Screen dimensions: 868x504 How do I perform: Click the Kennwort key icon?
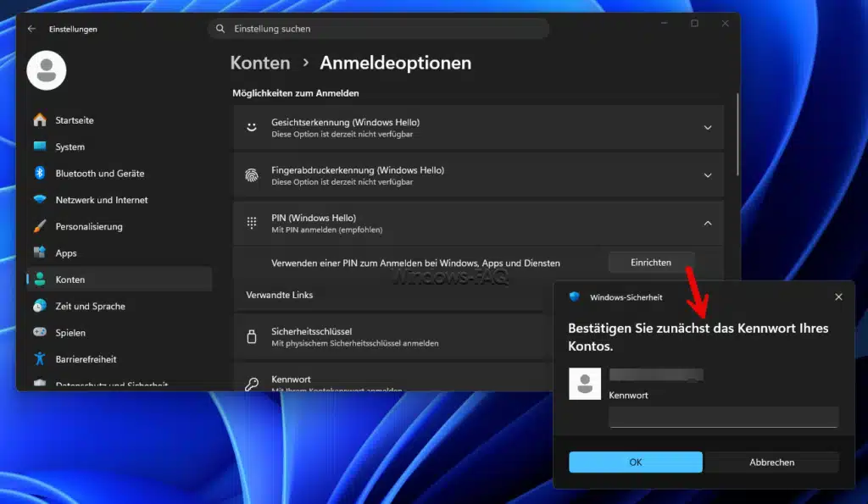(252, 384)
